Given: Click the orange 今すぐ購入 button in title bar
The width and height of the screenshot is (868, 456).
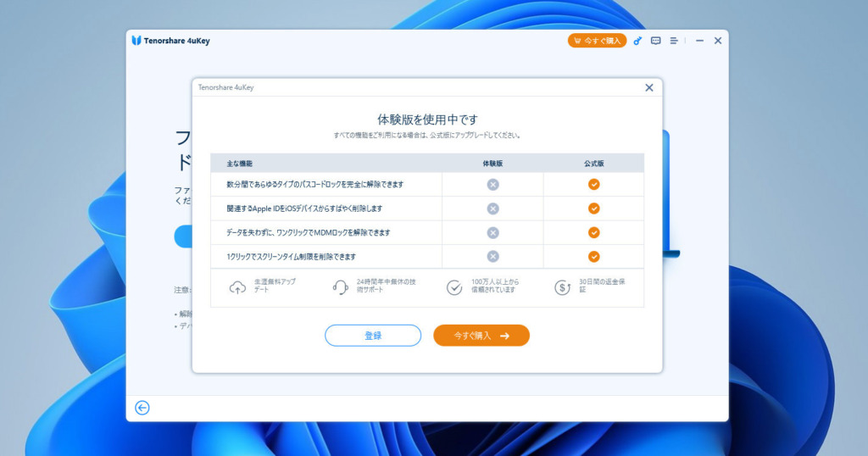Looking at the screenshot, I should click(597, 41).
